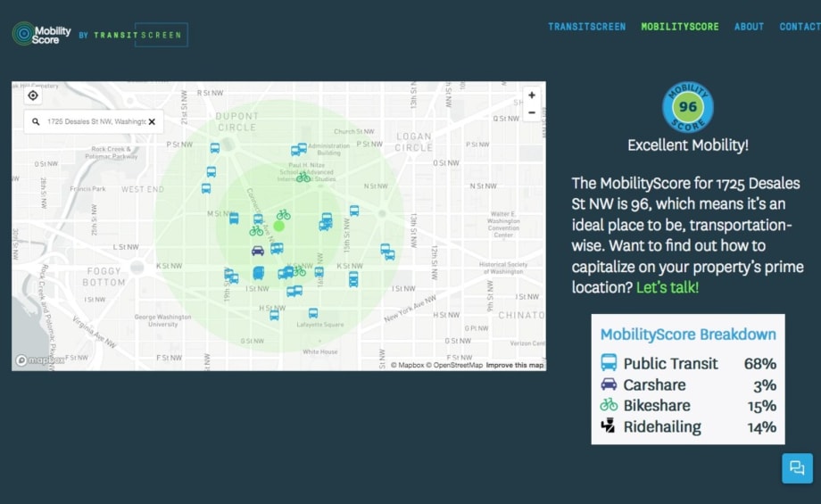This screenshot has height=504, width=821.
Task: Select the bus marker above Lafayette Square
Action: click(313, 313)
